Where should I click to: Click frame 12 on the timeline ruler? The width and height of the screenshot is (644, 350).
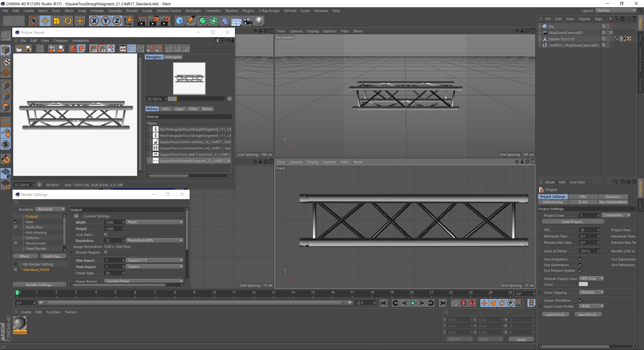coord(253,292)
